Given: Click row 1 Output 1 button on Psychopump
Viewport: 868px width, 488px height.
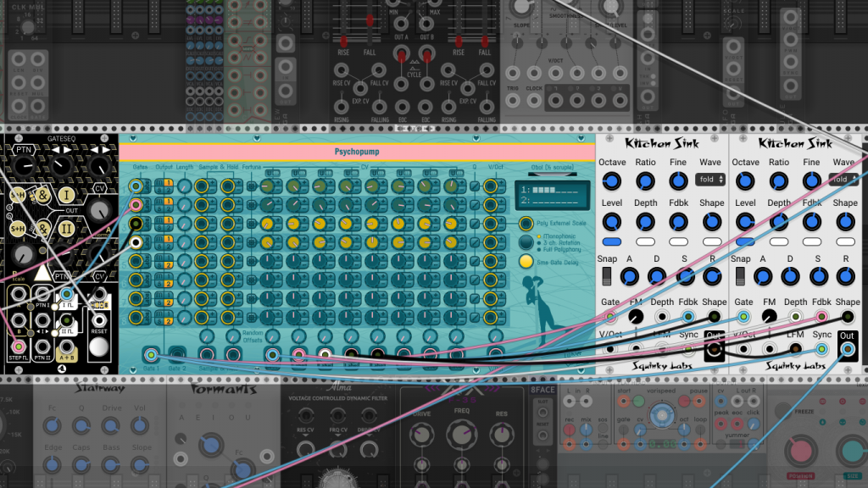Looking at the screenshot, I should point(169,183).
